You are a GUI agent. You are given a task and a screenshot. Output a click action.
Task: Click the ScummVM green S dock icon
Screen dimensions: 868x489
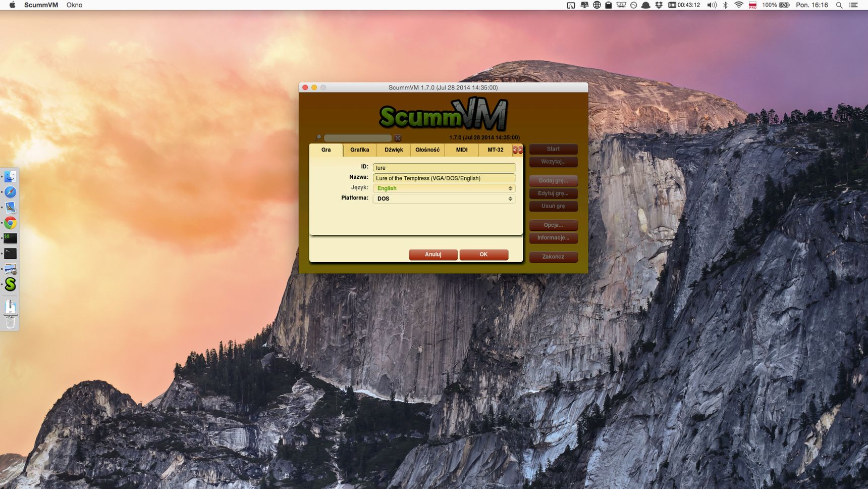(10, 284)
